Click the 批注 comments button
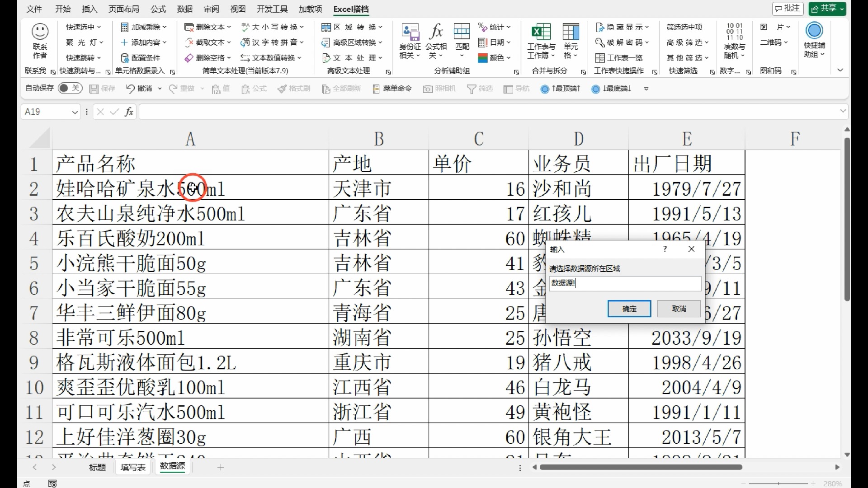 pos(788,8)
